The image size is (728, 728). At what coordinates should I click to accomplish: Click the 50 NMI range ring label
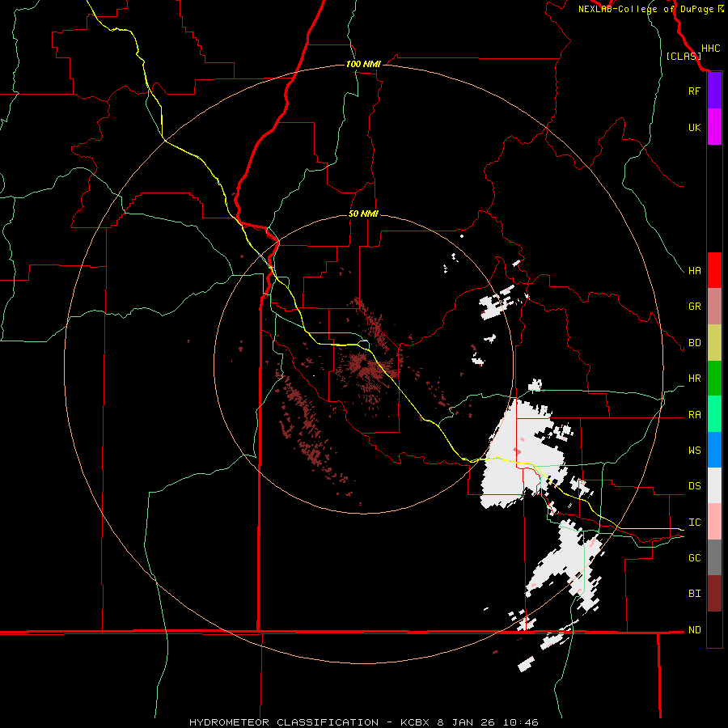click(x=363, y=214)
